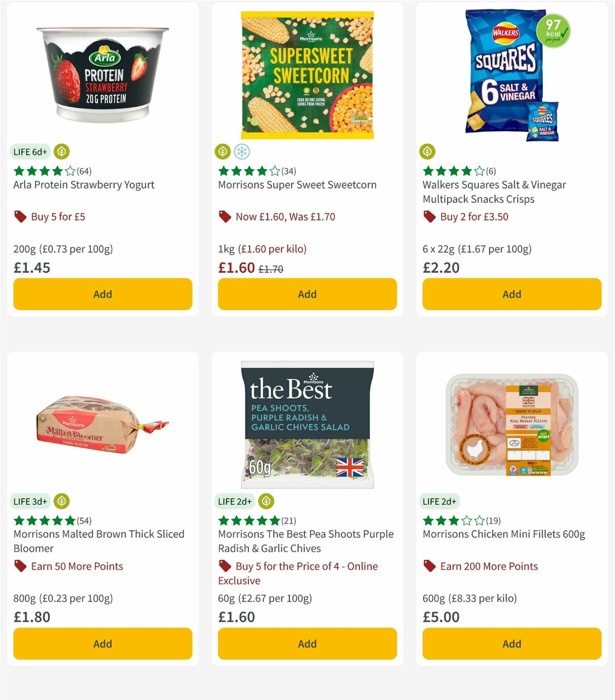Click the leaf icon on the Pea Shoots salad
615x700 pixels.
click(x=265, y=501)
